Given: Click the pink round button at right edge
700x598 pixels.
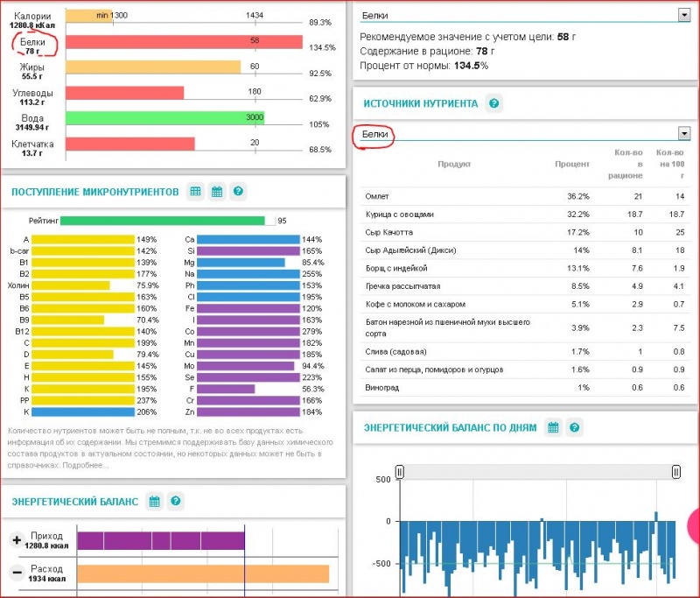Looking at the screenshot, I should pos(695,525).
